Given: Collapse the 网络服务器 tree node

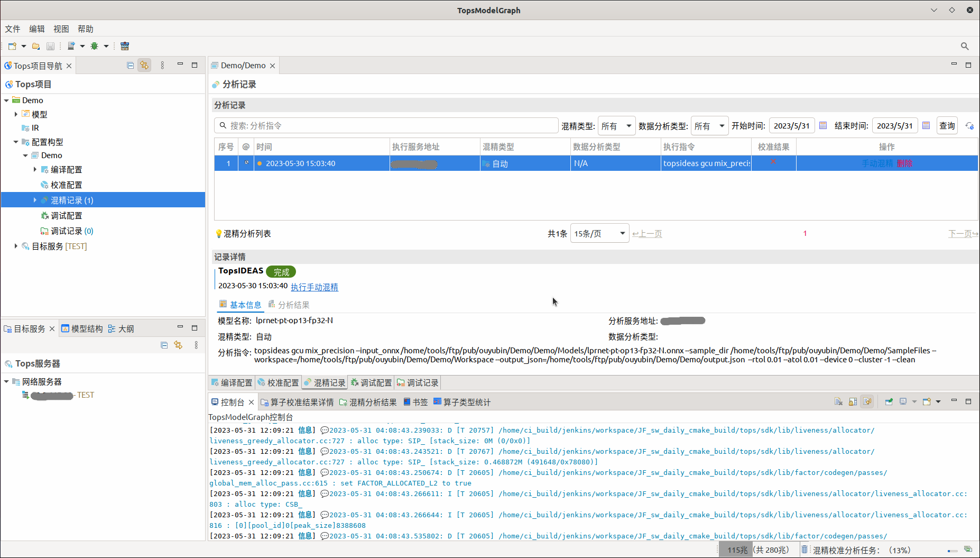Looking at the screenshot, I should click(x=6, y=381).
